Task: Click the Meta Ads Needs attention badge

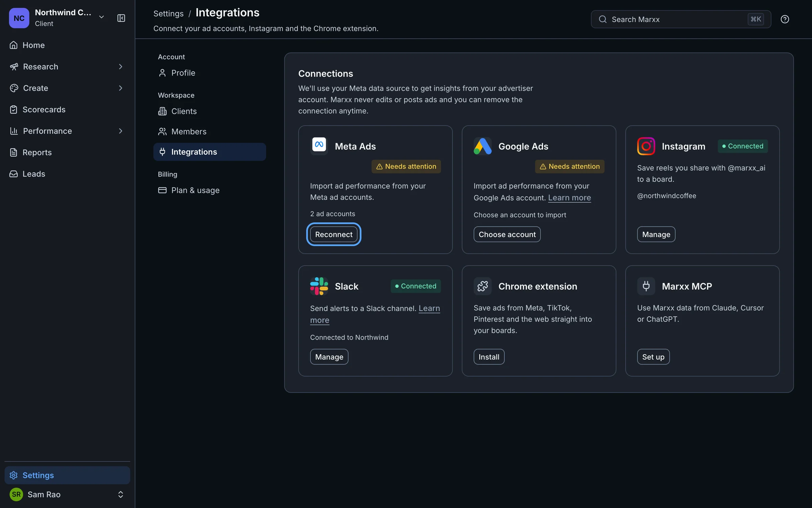Action: 406,166
